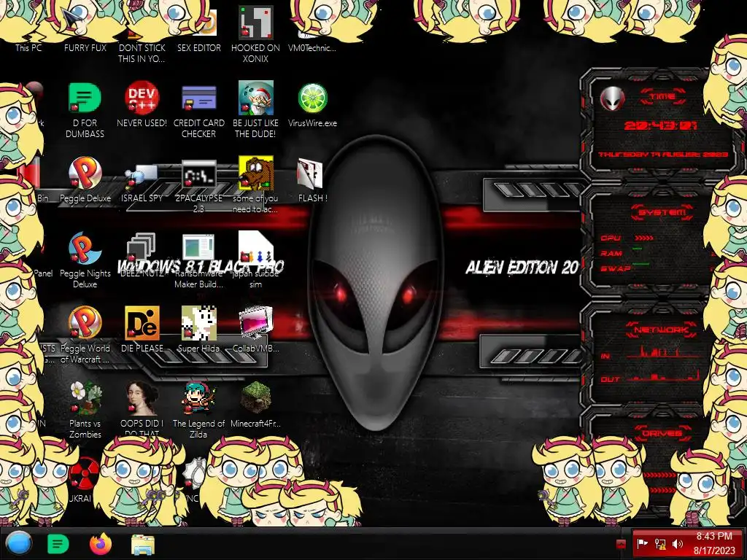
Task: Open the taskbar clock showing 8:43 PM
Action: (x=714, y=543)
